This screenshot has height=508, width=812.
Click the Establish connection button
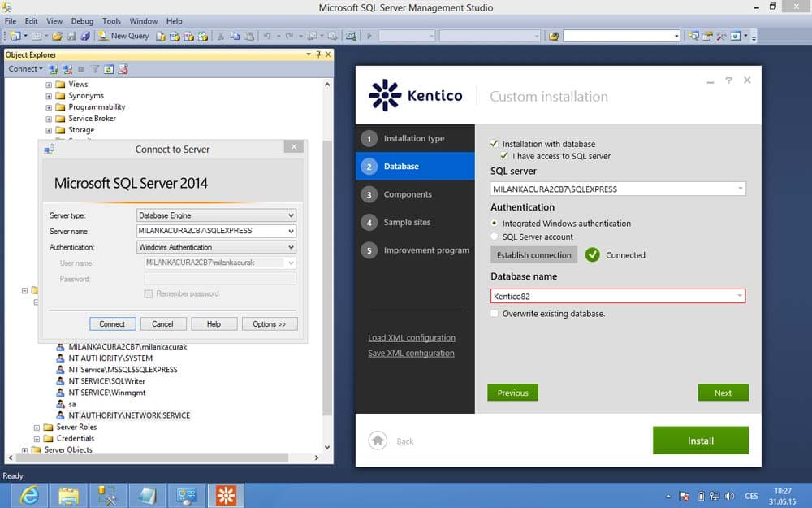click(x=533, y=255)
